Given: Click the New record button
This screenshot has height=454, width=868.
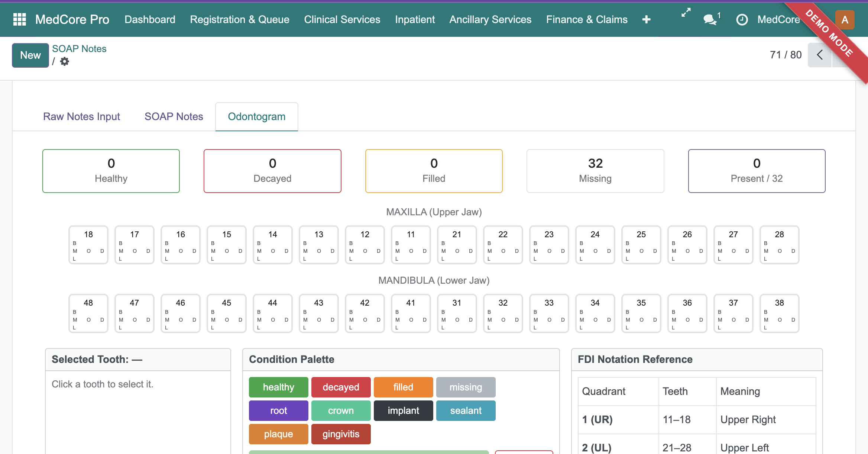Looking at the screenshot, I should (30, 55).
